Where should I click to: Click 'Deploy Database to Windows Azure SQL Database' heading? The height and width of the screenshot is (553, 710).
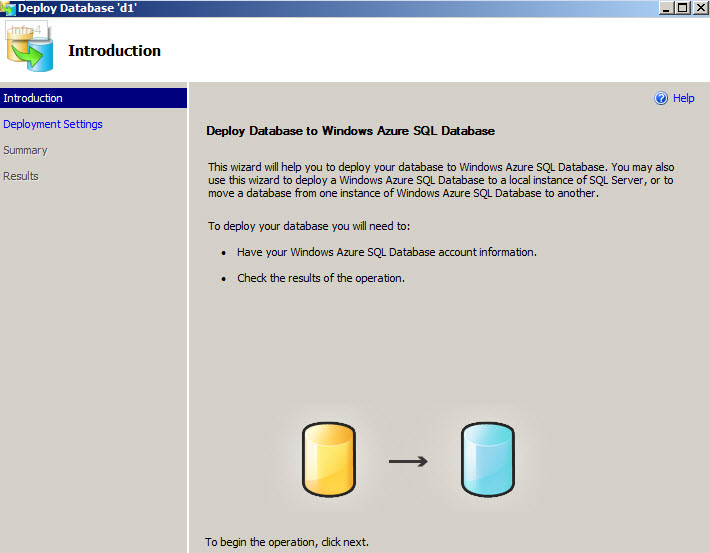350,131
